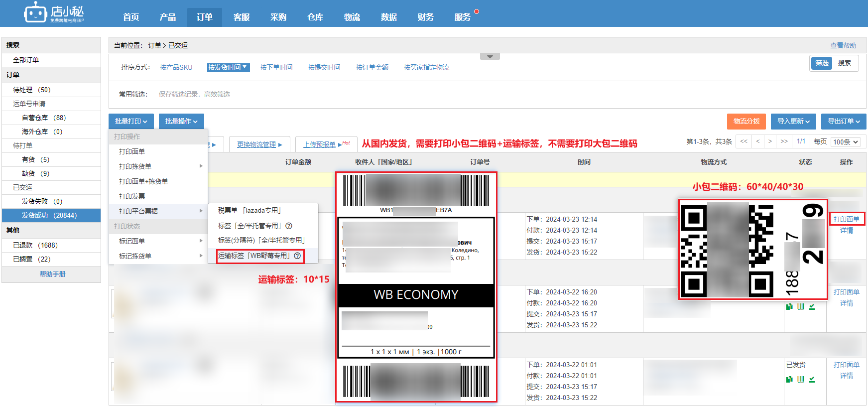Select 发货成功 (20844) in the sidebar

coord(51,215)
